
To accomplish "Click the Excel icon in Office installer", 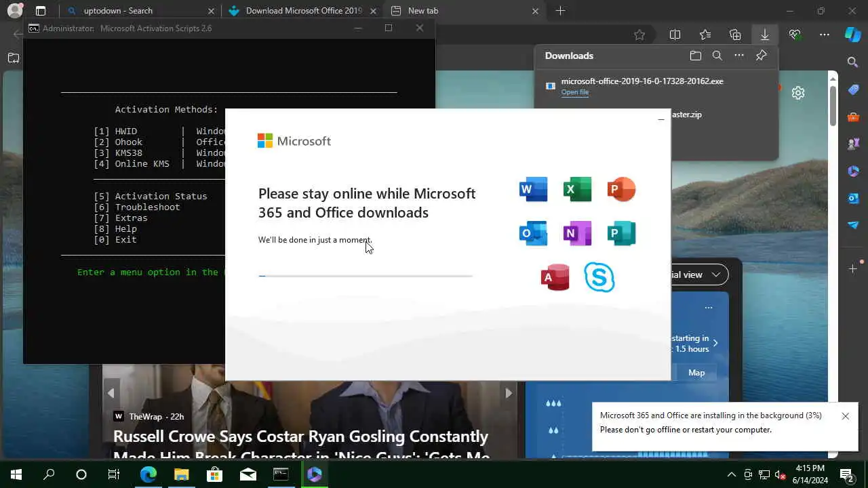I will pyautogui.click(x=577, y=189).
